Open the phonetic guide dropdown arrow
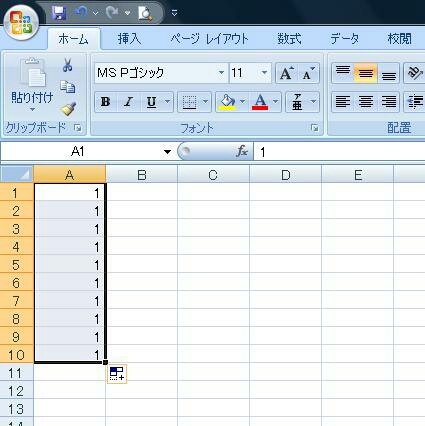Screen dimensions: 425x426 313,102
